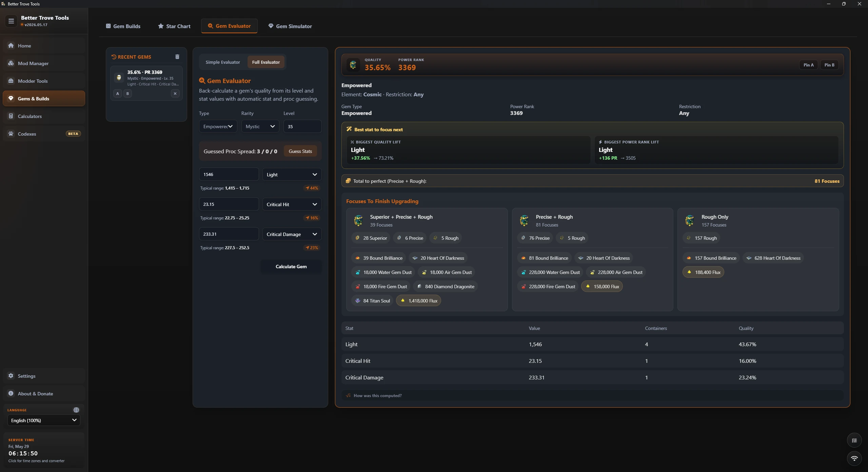
Task: Check connection status wifi icon
Action: [x=854, y=458]
